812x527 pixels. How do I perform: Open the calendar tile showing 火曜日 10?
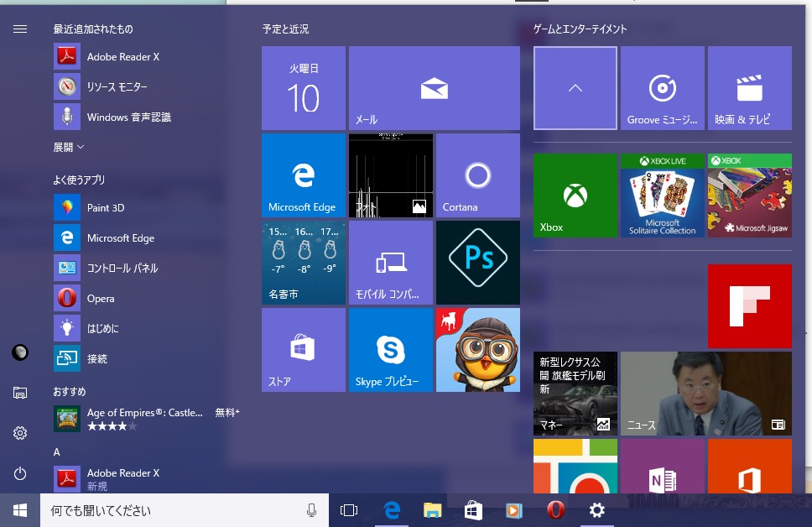[x=304, y=88]
